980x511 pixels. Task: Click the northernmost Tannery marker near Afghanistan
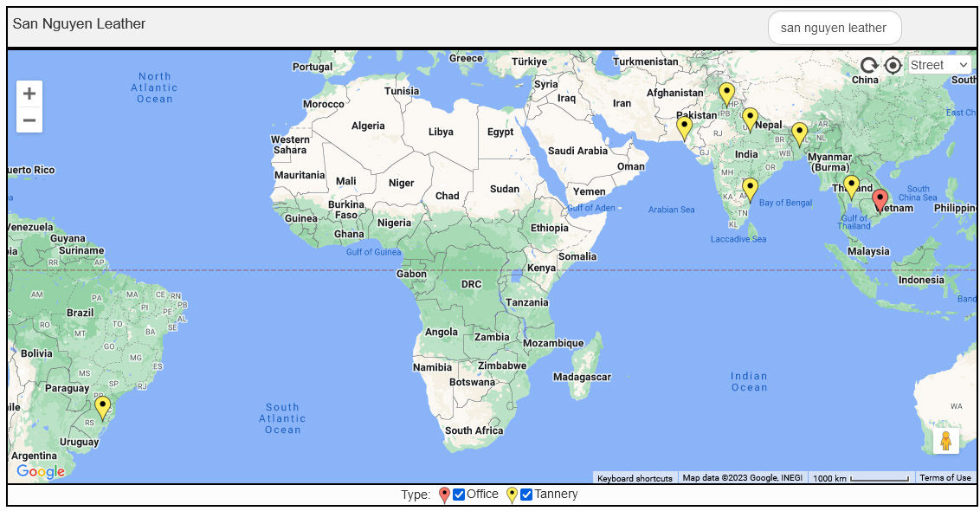(x=726, y=93)
